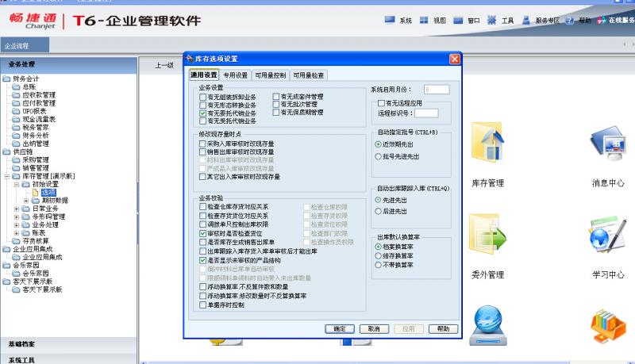Switch to 专用设置 tab
635x364 pixels.
pos(235,75)
